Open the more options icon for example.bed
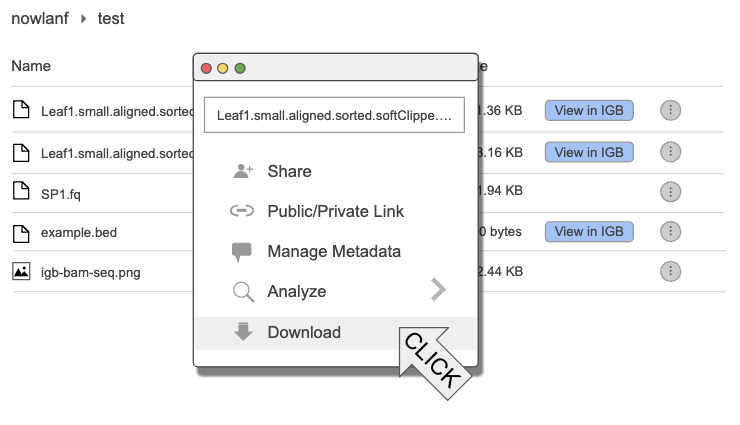Image resolution: width=740 pixels, height=425 pixels. coord(671,231)
